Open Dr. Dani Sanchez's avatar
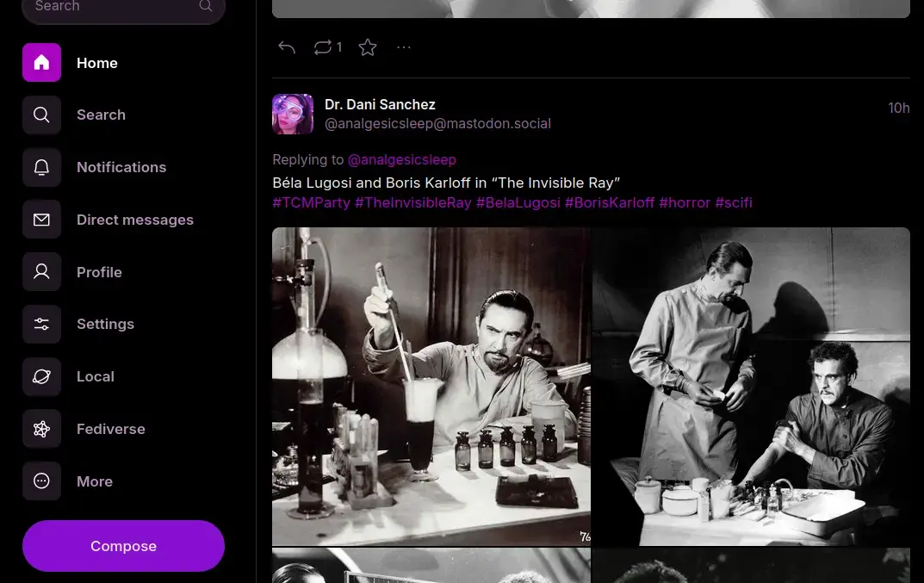Viewport: 924px width, 583px height. [x=293, y=115]
